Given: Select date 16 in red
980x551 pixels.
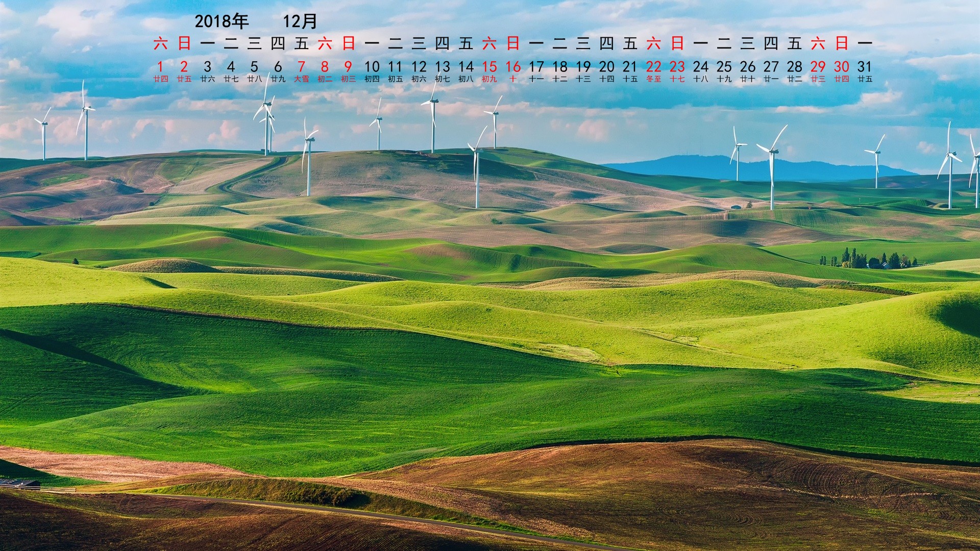Looking at the screenshot, I should pyautogui.click(x=512, y=67).
